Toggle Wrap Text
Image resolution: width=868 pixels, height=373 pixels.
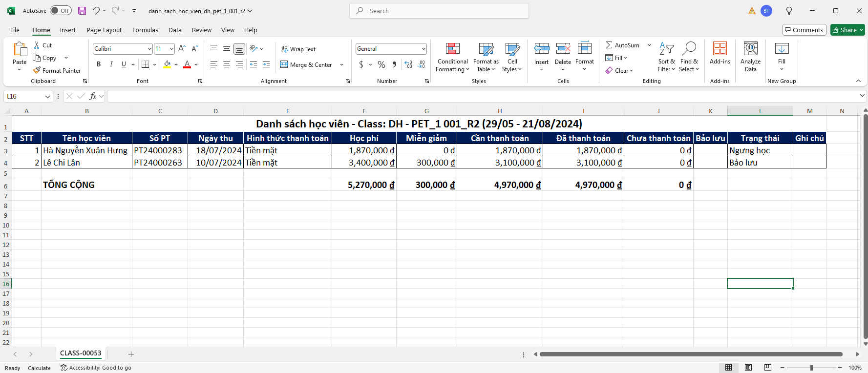point(298,49)
